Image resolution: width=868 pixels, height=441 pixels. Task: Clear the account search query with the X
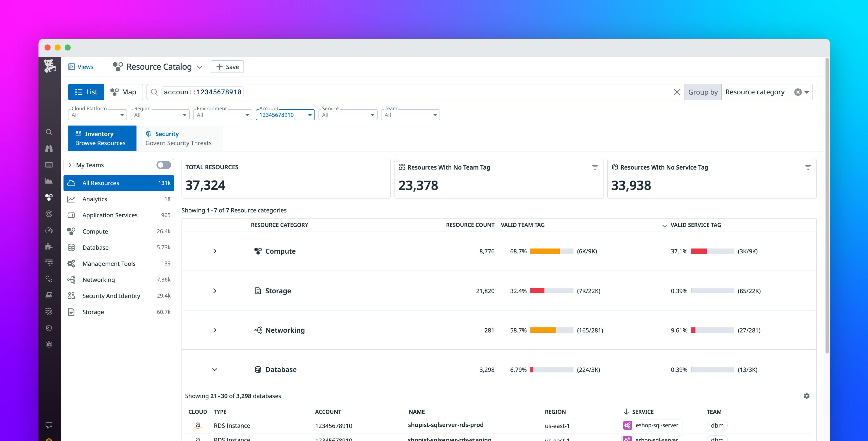[x=677, y=92]
